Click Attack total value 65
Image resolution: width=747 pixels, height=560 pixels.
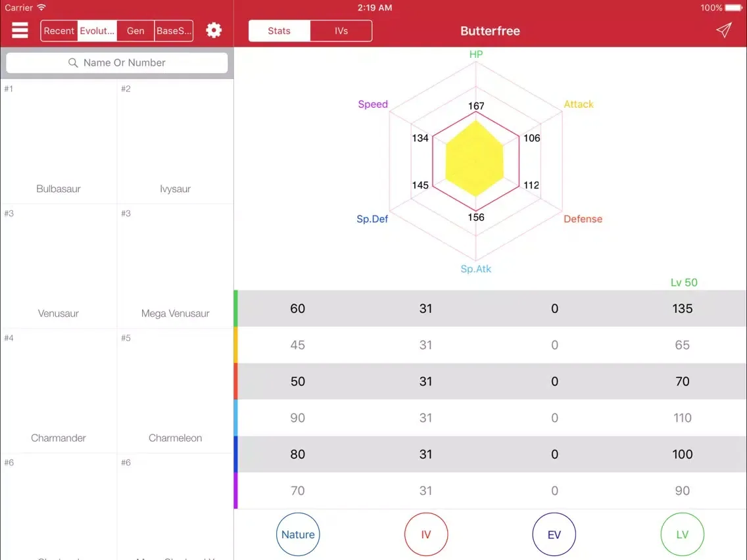click(682, 345)
